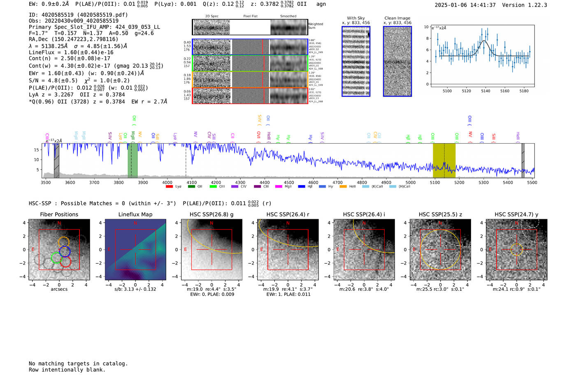This screenshot has height=392, width=576.
Task: Click the Cont(n) = 2.50(±0.08)e-17 value
Action: 70,59
